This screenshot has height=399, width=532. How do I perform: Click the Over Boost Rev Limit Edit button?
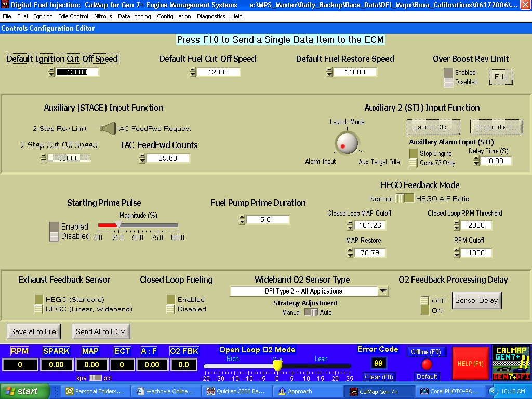pos(501,77)
